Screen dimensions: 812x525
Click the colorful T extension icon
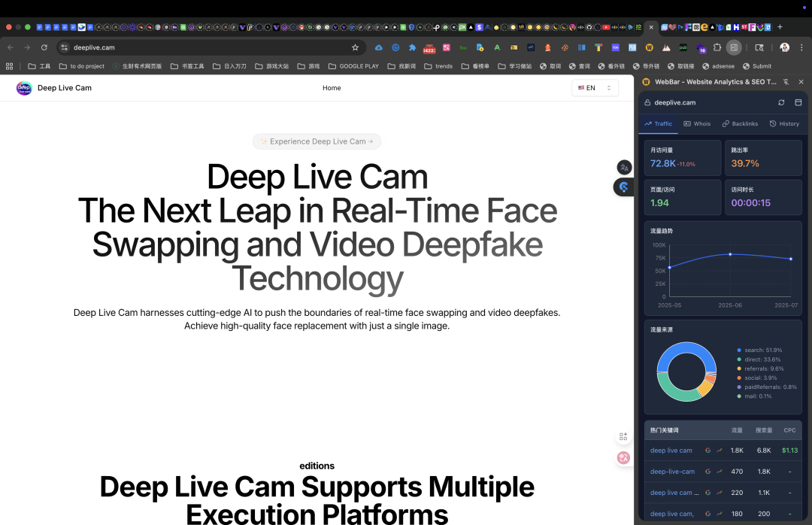tap(598, 47)
